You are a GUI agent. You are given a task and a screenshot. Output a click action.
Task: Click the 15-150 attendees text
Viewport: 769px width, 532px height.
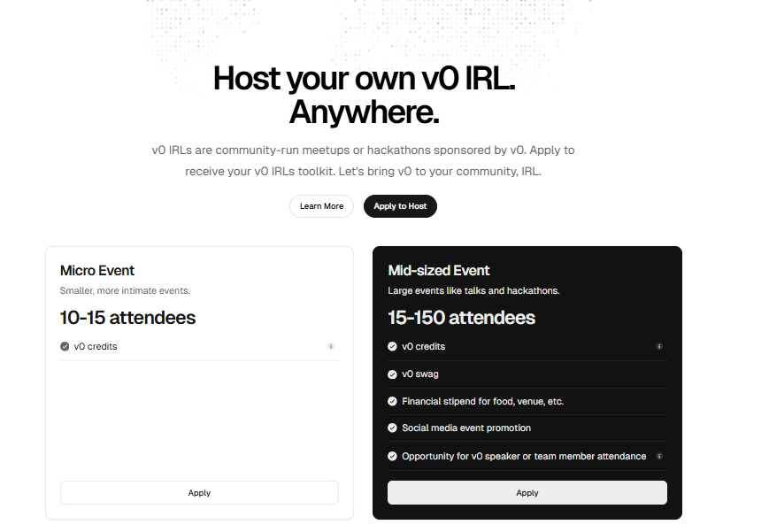(x=461, y=318)
